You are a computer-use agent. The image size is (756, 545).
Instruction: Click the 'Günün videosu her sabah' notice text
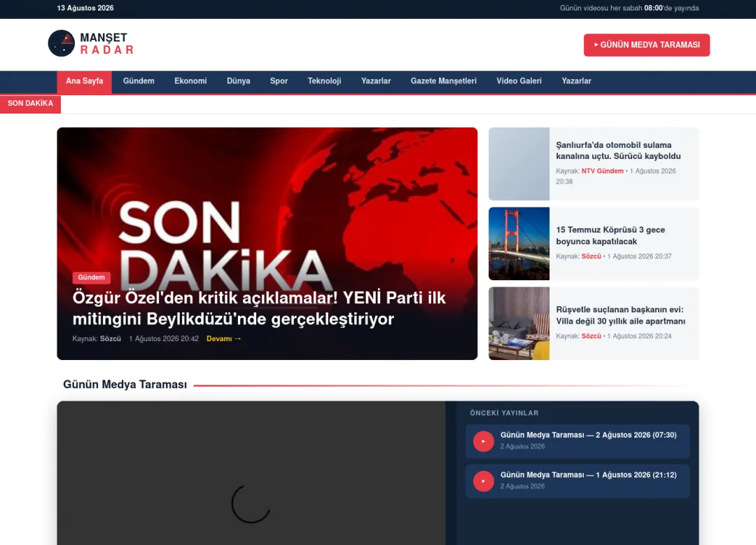click(x=629, y=8)
